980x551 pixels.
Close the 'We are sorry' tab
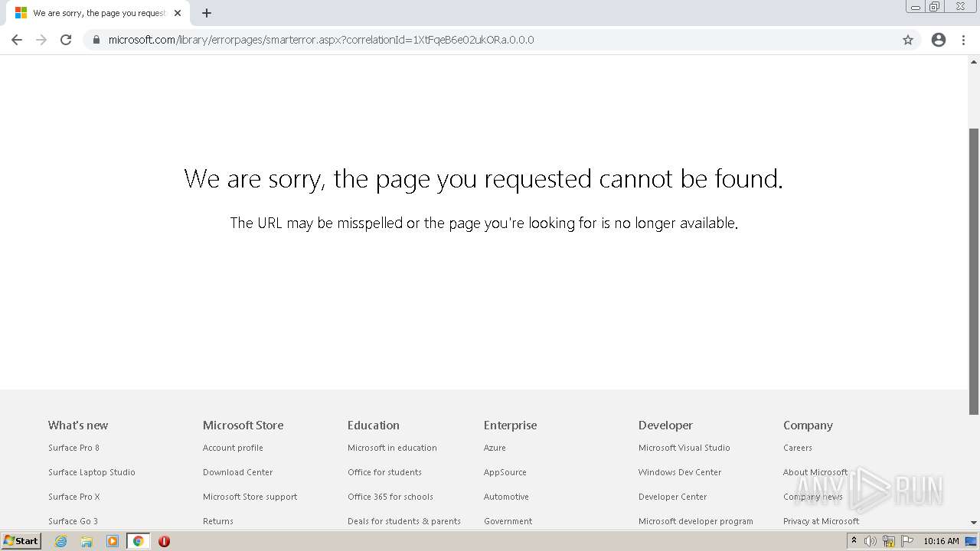click(x=178, y=13)
